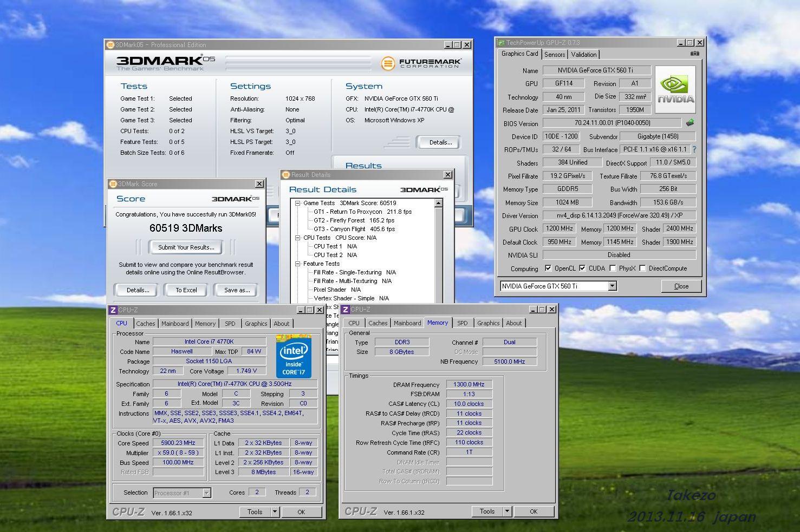
Task: Click Details button in the System section
Action: coord(440,142)
